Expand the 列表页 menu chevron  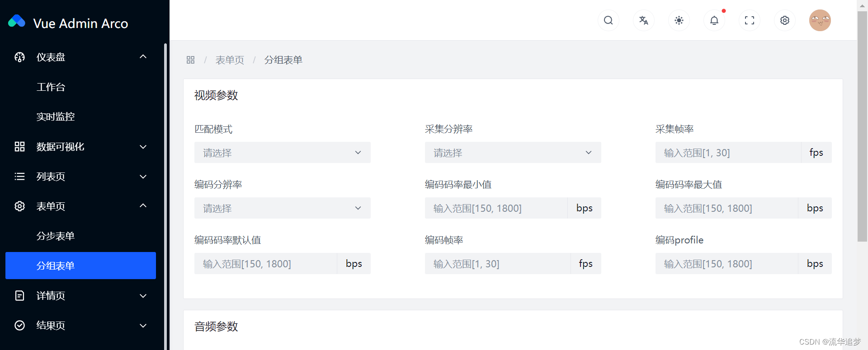[143, 177]
